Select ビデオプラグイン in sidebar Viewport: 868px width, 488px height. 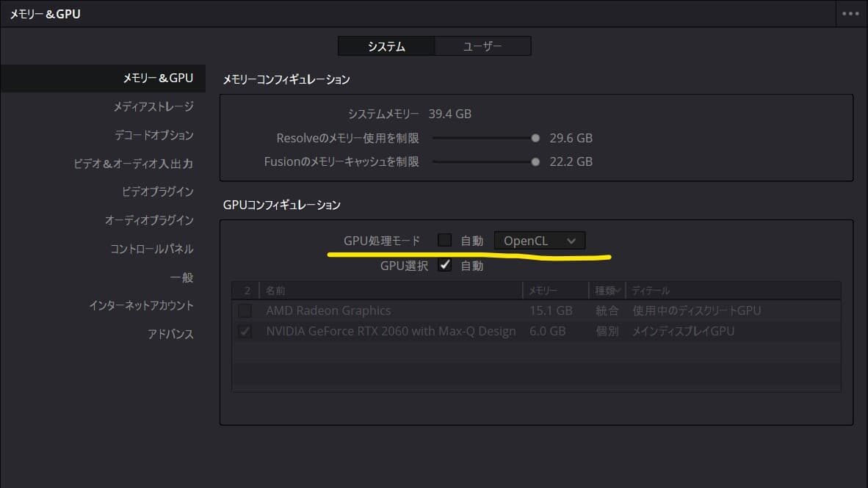[x=157, y=192]
